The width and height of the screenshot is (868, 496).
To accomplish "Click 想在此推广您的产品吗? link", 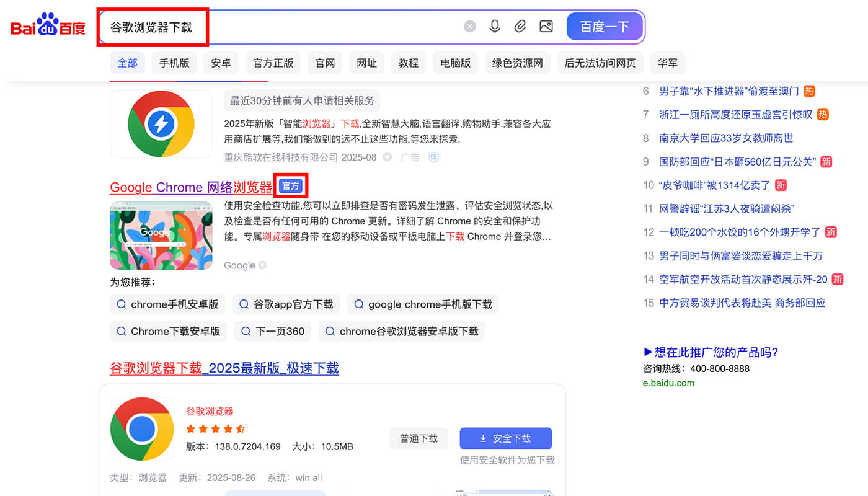I will 711,352.
